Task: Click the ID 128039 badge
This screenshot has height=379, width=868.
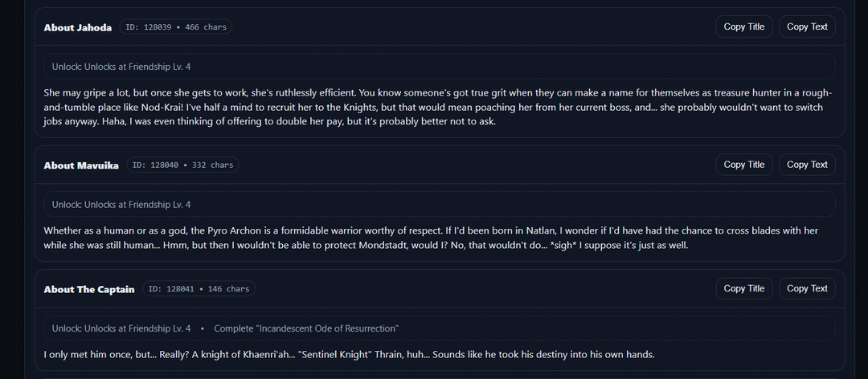Action: 177,27
